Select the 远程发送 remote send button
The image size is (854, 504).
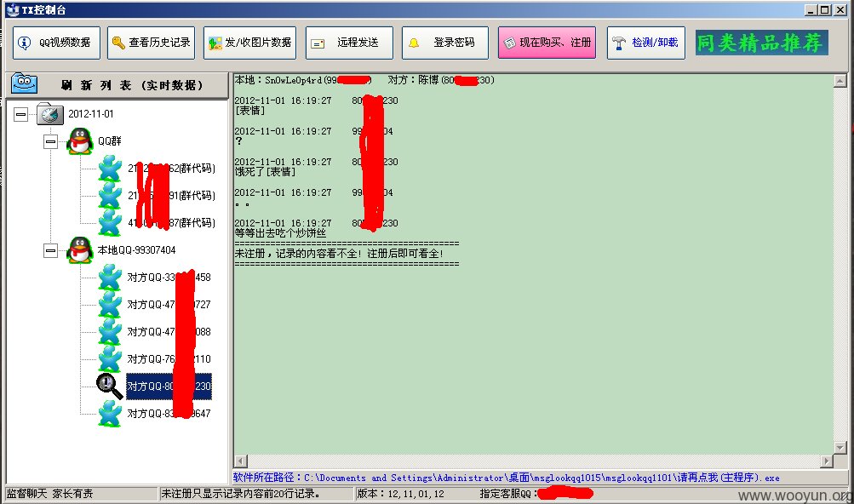point(349,43)
